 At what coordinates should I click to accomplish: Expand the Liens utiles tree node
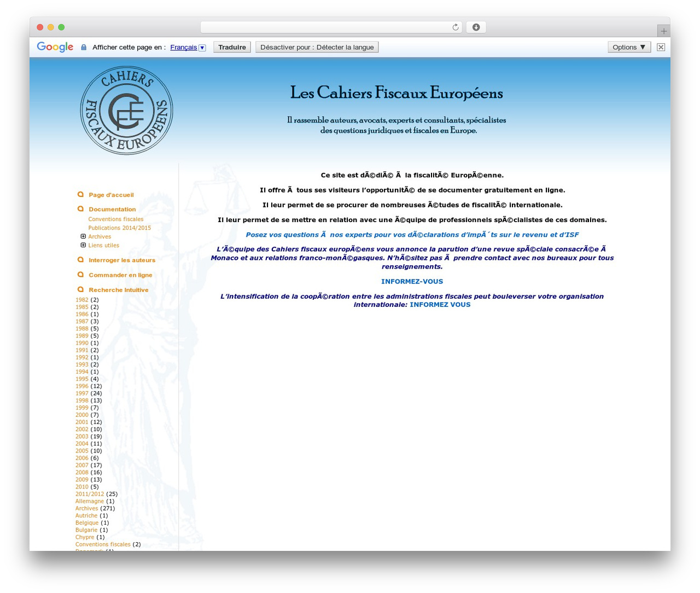[x=83, y=245]
